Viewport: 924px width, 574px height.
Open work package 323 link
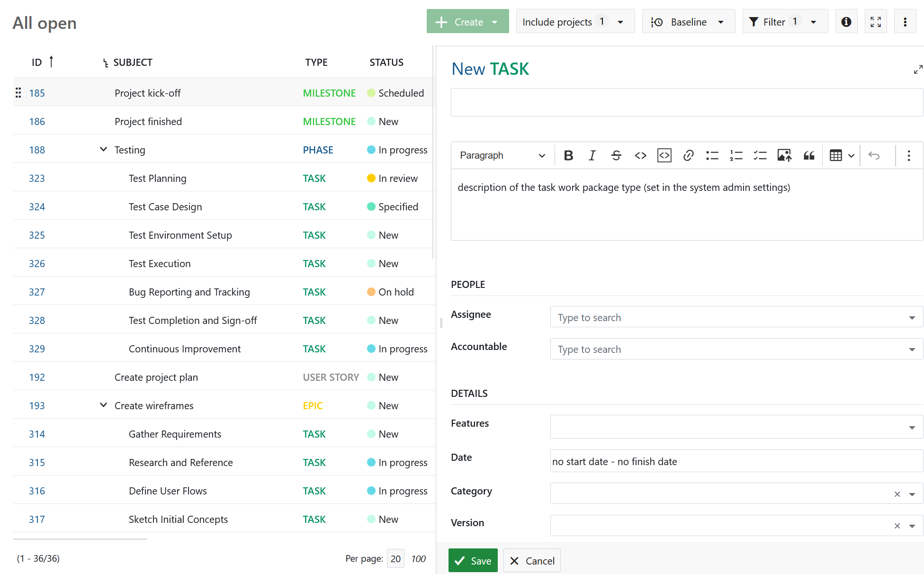37,179
